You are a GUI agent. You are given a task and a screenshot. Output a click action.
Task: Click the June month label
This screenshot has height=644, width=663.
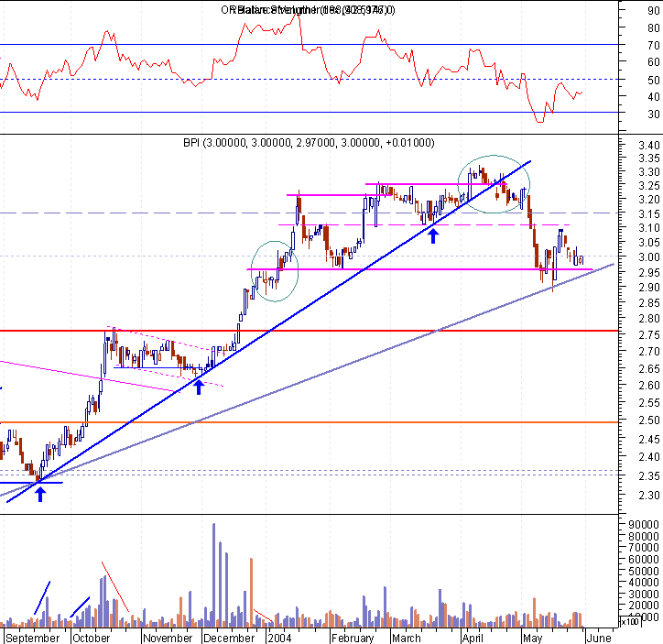(598, 638)
